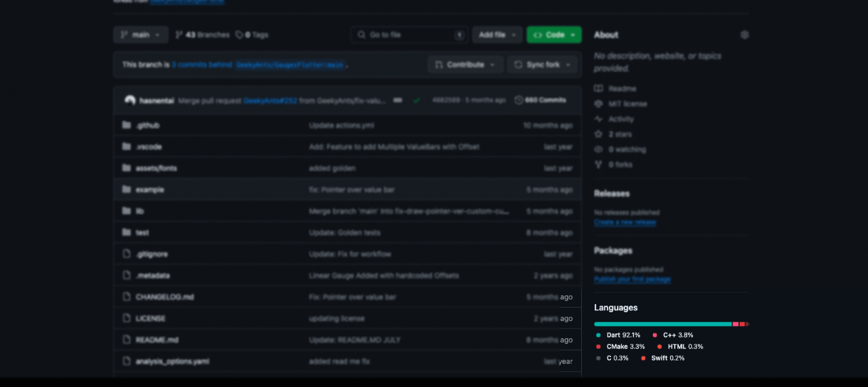Open the .gitignore file
The height and width of the screenshot is (387, 868).
point(151,254)
